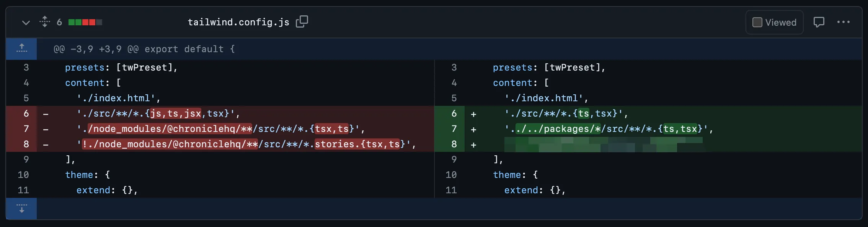Click the added '../../packages' code line
The width and height of the screenshot is (868, 227).
coord(609,129)
